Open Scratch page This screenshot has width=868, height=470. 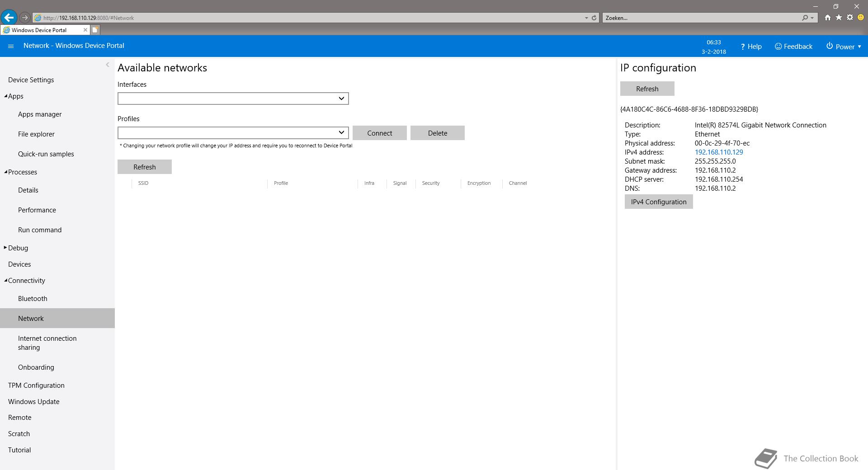(x=19, y=434)
